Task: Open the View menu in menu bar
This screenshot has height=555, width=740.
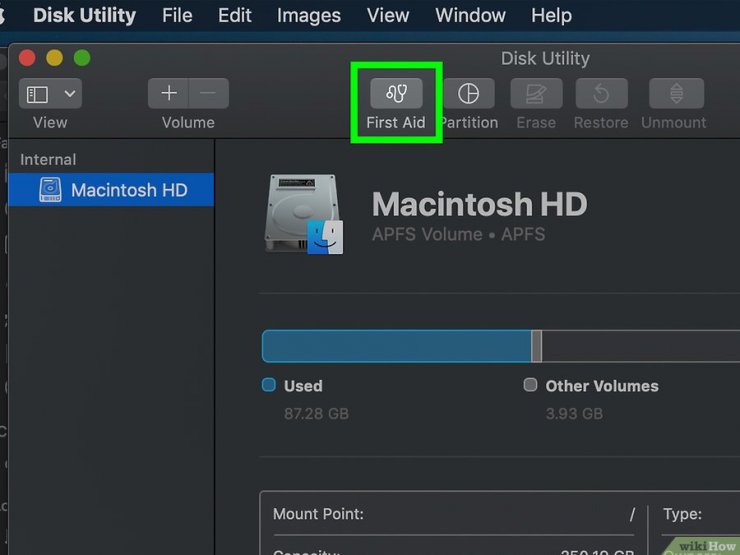Action: (388, 16)
